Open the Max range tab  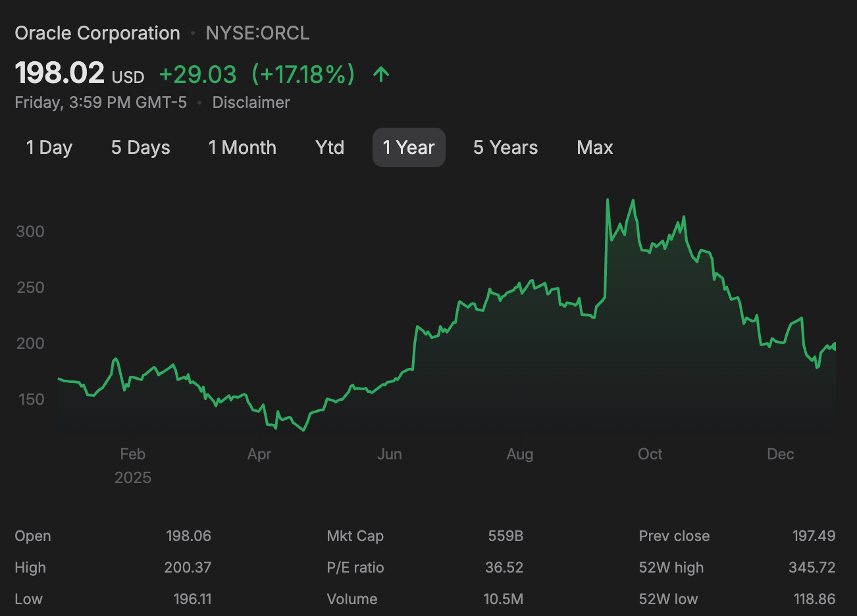point(595,147)
